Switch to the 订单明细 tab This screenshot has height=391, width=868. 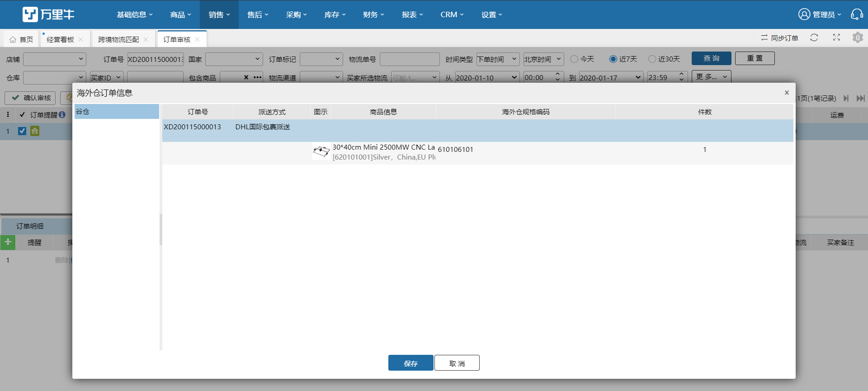tap(30, 226)
